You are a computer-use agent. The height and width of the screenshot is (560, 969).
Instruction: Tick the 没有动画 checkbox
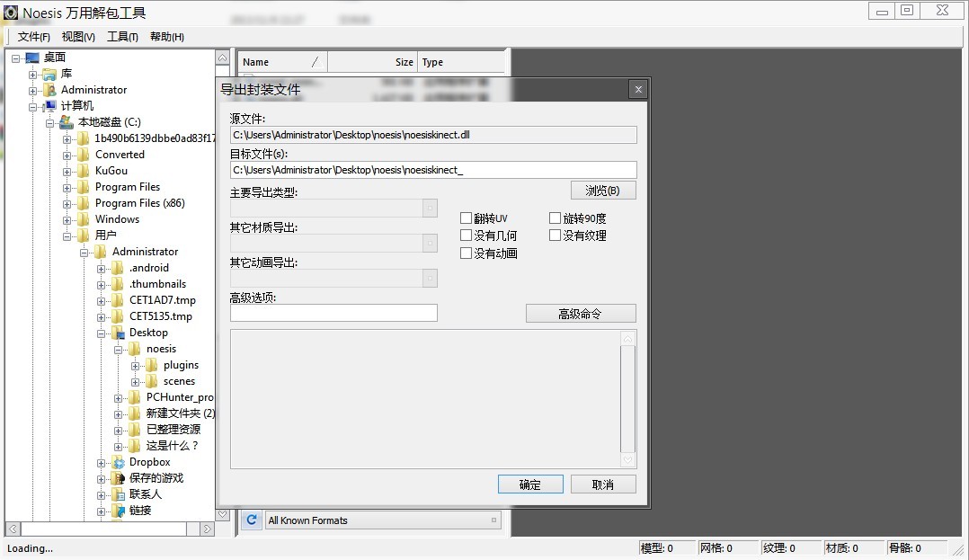(x=466, y=253)
